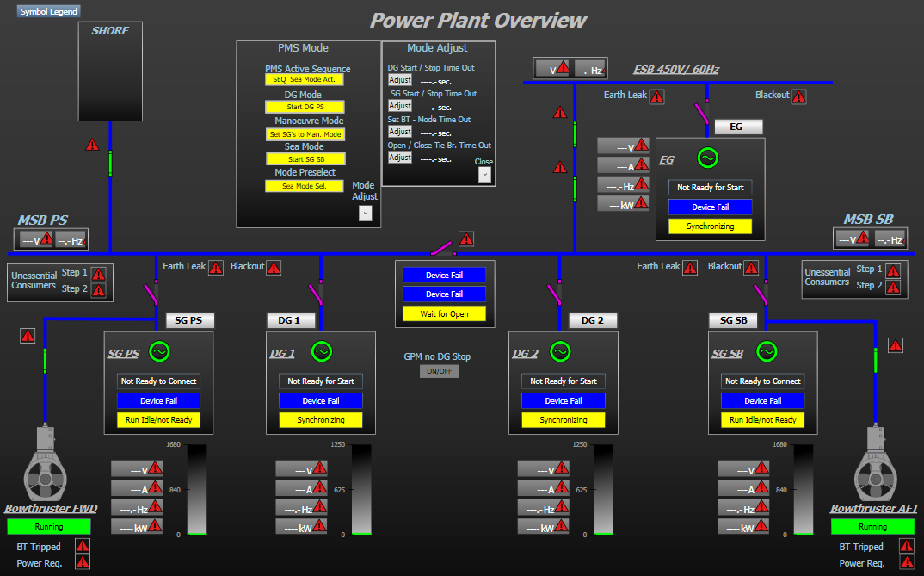Viewport: 924px width, 576px height.
Task: Toggle the DG 1 circuit breaker switch
Action: 315,294
